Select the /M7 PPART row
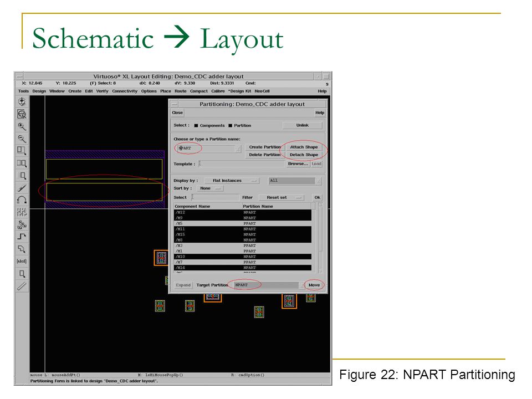Screen dimensions: 532x399 click(x=243, y=262)
